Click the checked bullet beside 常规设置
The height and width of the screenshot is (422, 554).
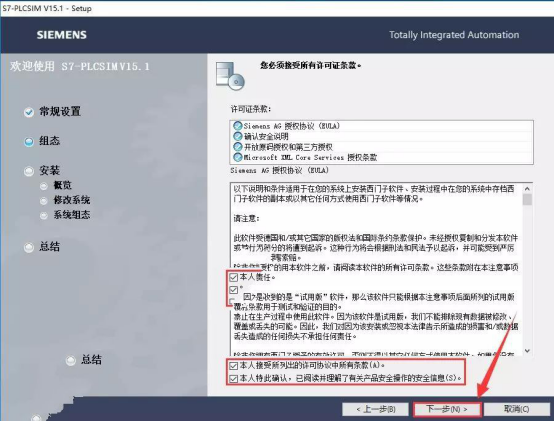coord(29,112)
